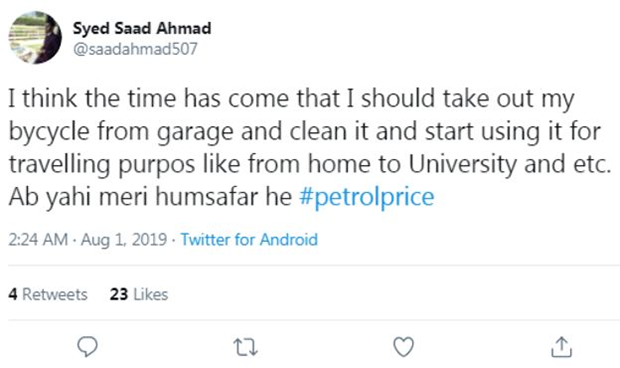Click the bold number 23 beside Likes

(x=119, y=294)
